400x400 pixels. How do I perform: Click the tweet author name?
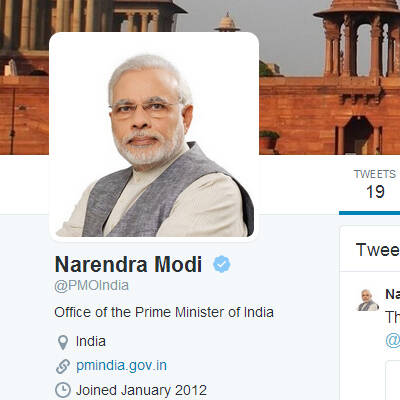pyautogui.click(x=393, y=294)
